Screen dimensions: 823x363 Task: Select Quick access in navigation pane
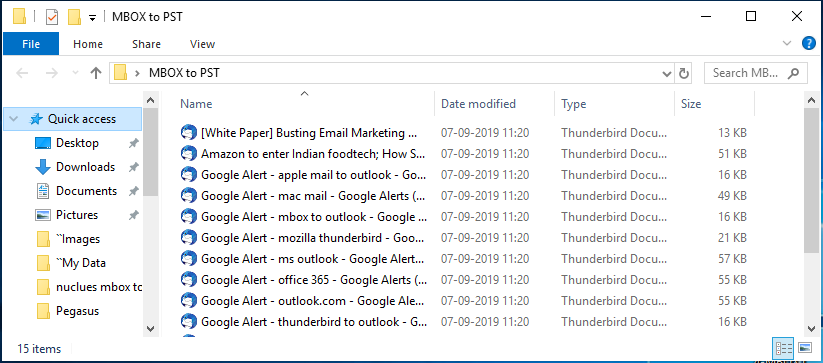click(72, 119)
